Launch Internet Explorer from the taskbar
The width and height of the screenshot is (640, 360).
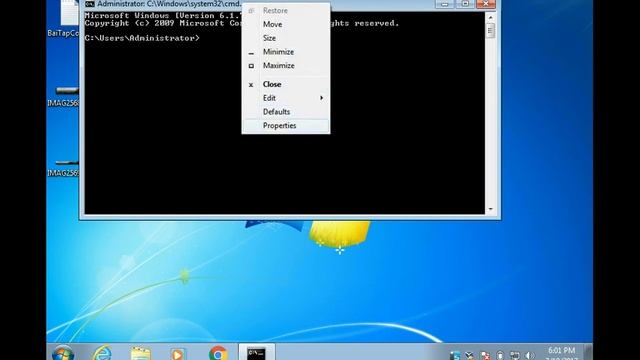point(102,353)
